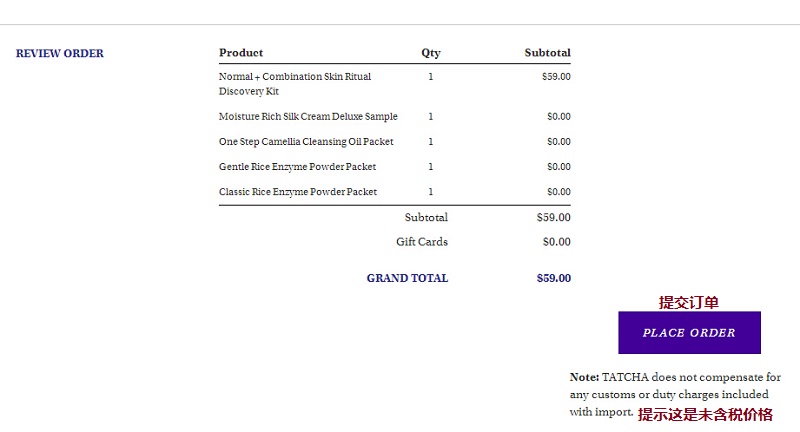Click the Qty column header
The image size is (800, 432).
click(x=431, y=53)
